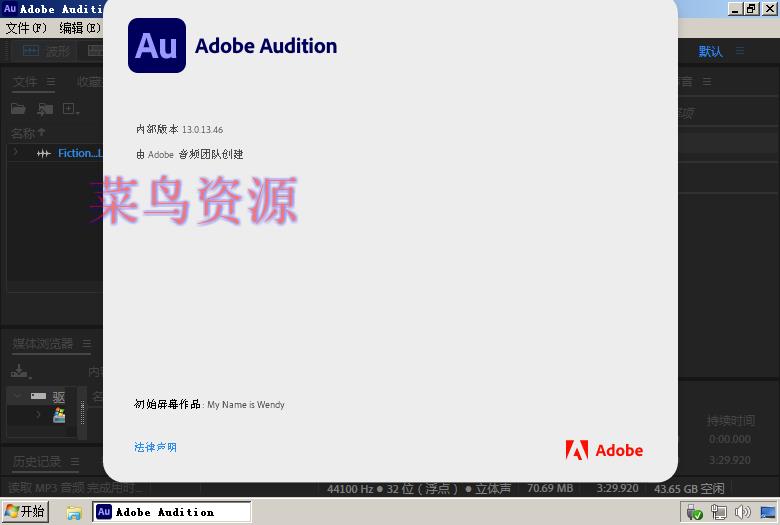Click the open file folder icon

click(x=18, y=108)
